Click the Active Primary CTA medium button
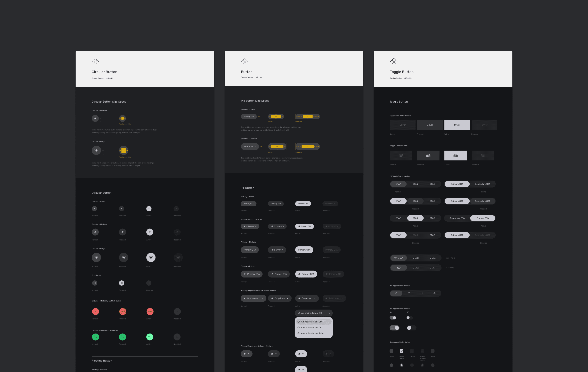 coord(304,250)
